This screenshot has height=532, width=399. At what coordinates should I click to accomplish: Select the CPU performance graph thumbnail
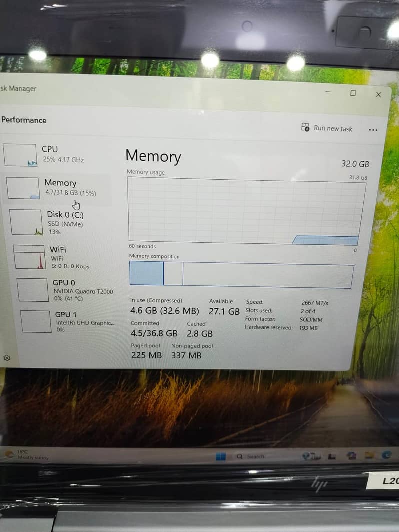[20, 155]
